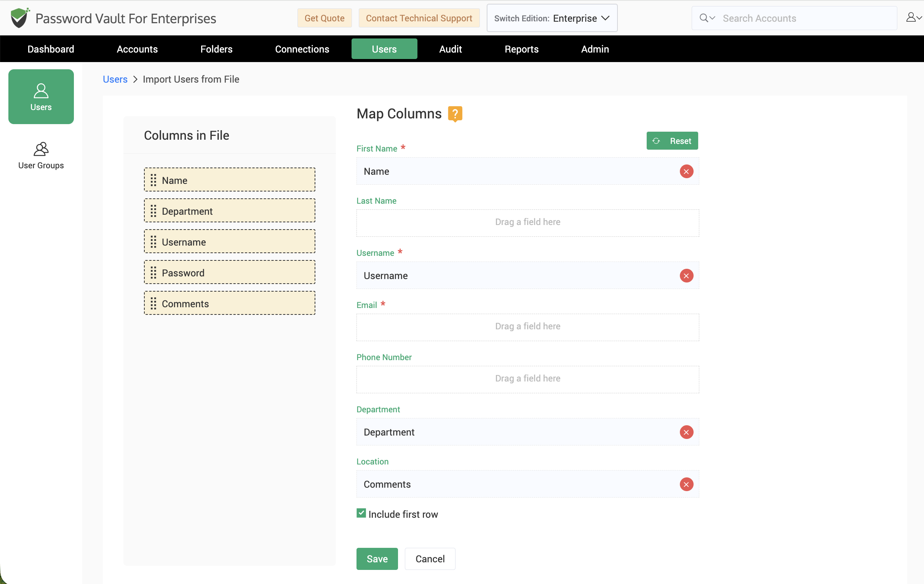View the Reports tab
Screen dimensions: 924x584
tap(521, 49)
